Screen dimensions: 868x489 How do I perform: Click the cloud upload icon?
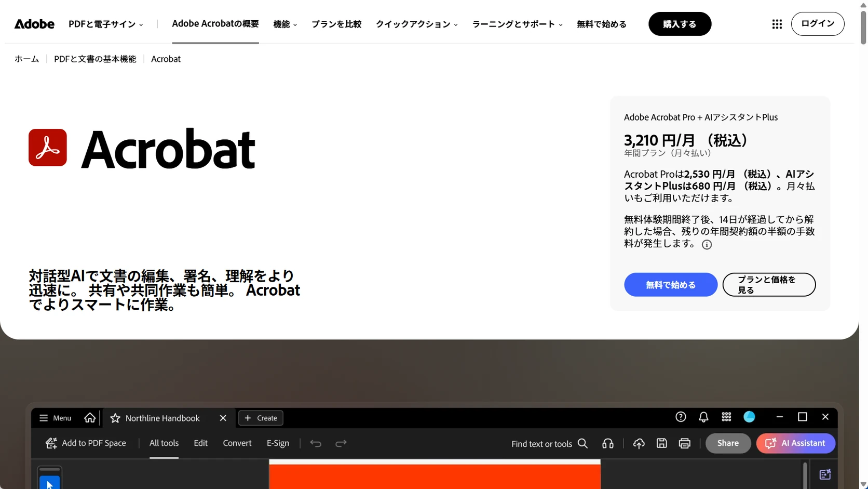click(x=639, y=443)
